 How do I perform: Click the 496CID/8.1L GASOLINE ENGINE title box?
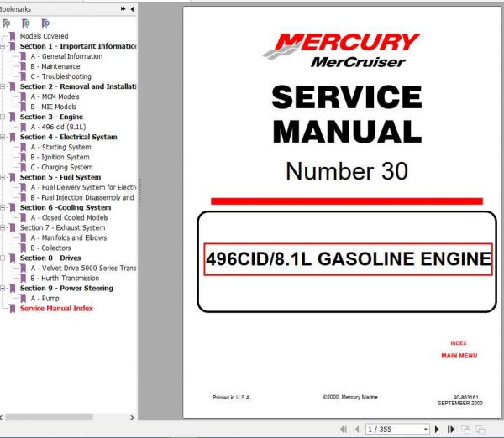pos(348,259)
